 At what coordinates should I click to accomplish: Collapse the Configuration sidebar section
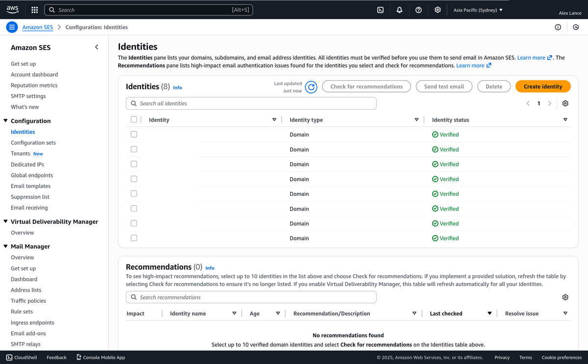tap(5, 121)
